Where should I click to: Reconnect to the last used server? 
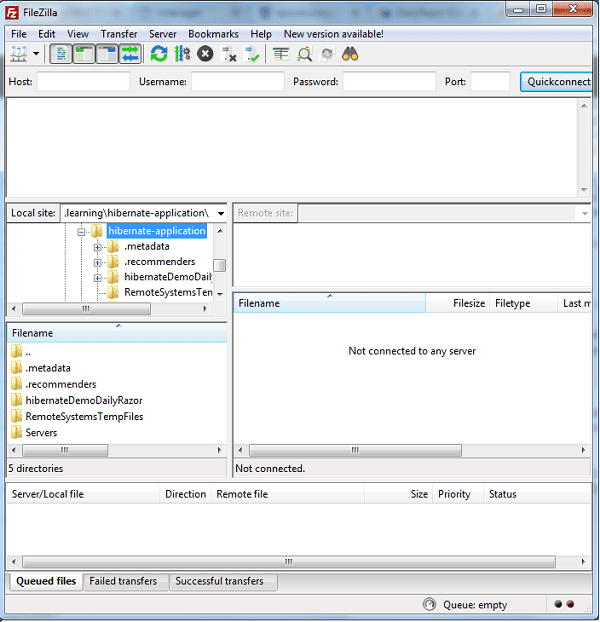click(251, 54)
